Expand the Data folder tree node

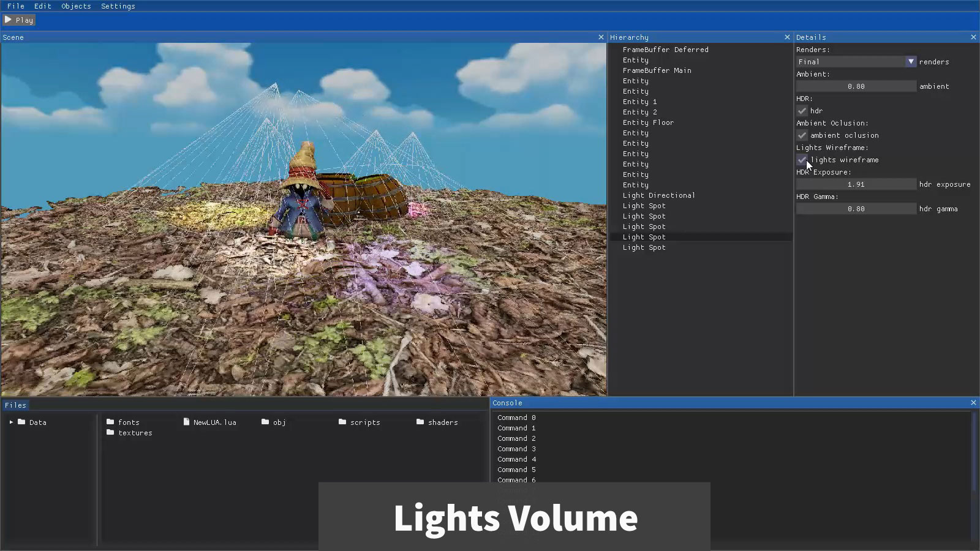tap(11, 422)
